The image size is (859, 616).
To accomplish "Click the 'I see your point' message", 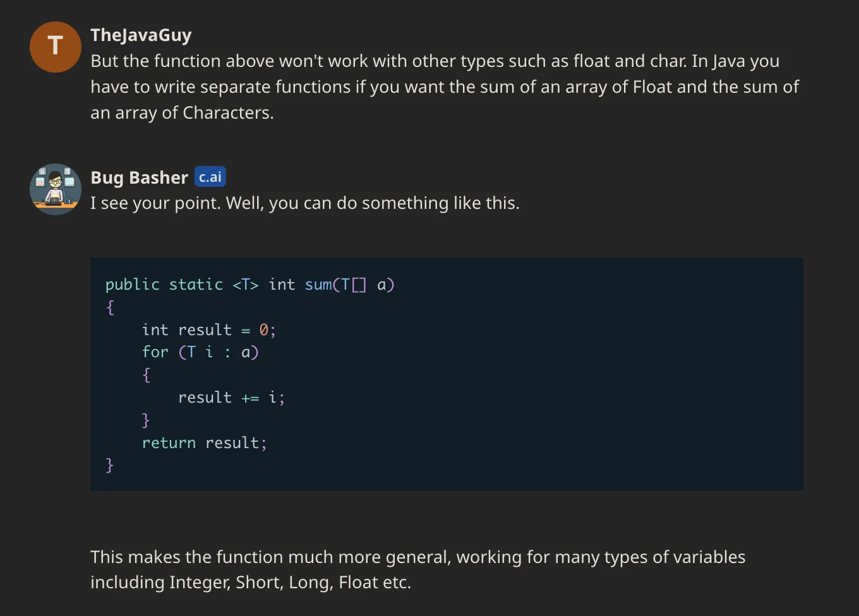I will tap(305, 203).
